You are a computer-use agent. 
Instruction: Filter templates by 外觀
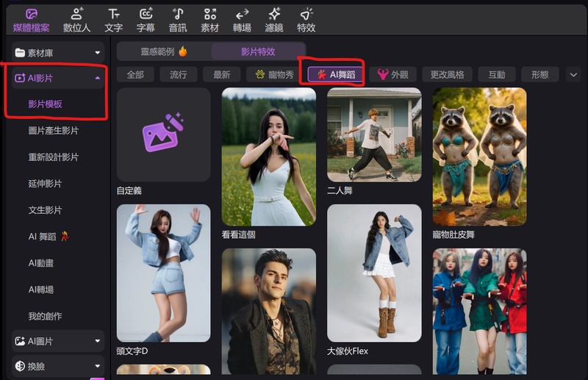(x=392, y=75)
